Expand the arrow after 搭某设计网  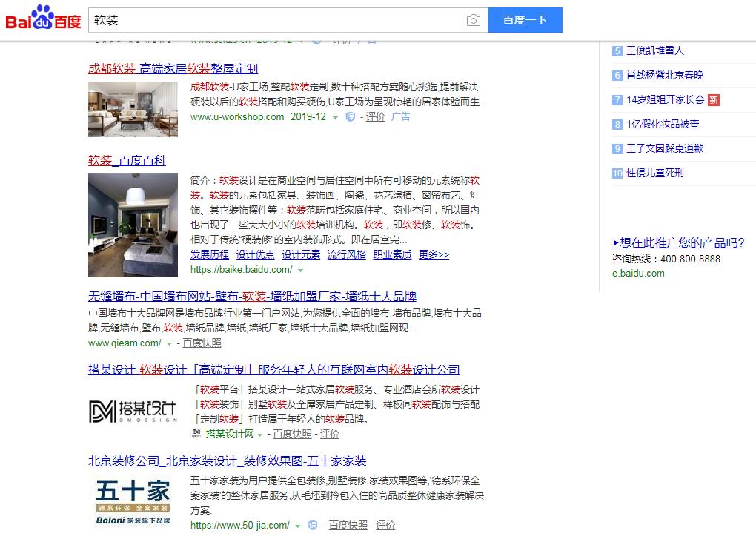point(259,435)
